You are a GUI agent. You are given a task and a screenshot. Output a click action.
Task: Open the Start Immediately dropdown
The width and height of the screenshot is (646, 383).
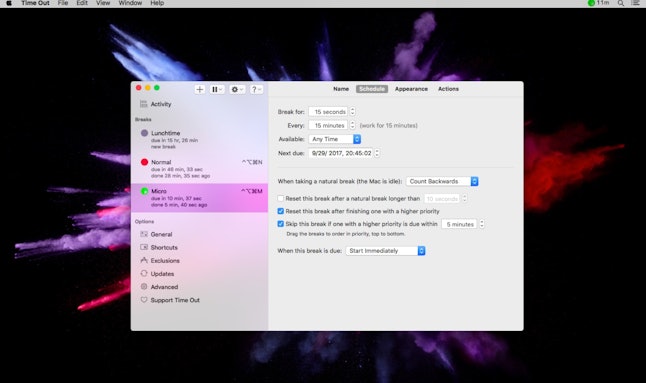(386, 251)
